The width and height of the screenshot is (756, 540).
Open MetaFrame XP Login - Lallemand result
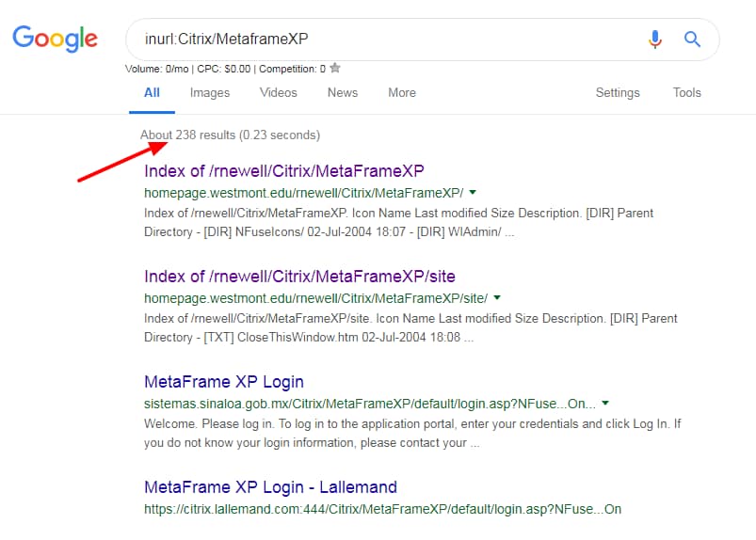(270, 487)
